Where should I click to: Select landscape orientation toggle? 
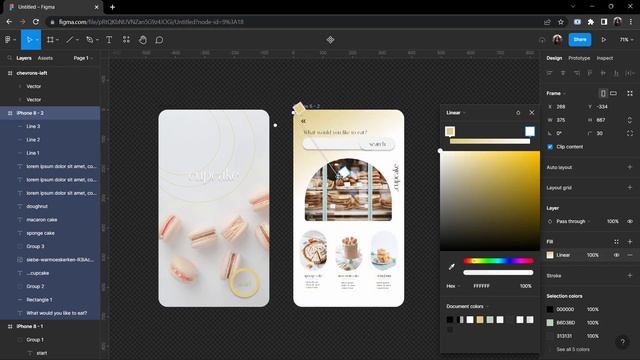pyautogui.click(x=613, y=93)
